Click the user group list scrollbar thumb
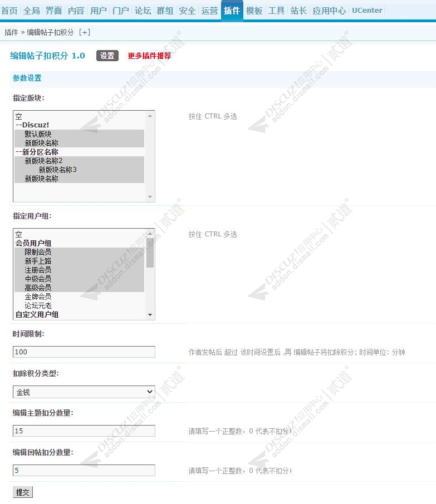 tap(150, 253)
